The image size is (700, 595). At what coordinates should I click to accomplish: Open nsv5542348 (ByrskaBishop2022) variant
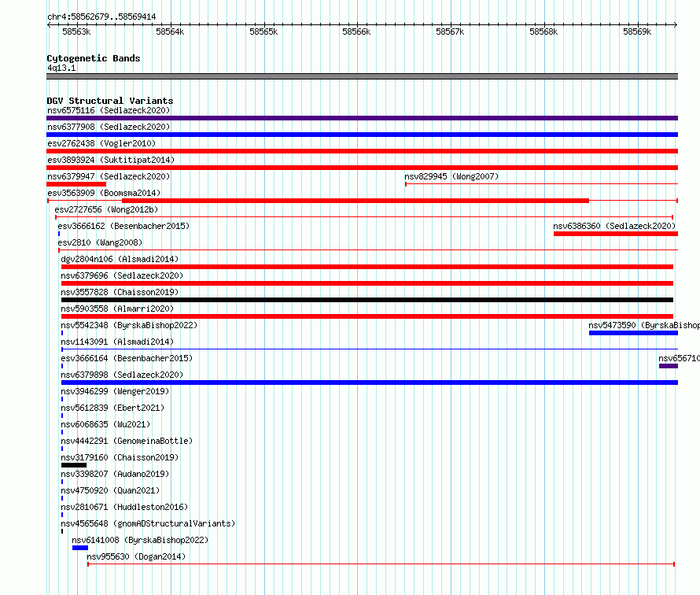[x=129, y=325]
